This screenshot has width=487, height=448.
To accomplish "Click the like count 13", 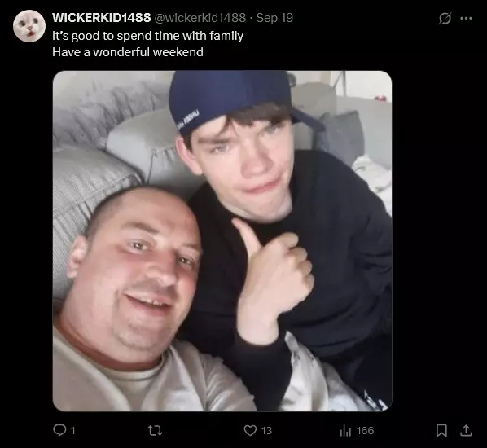I will click(266, 431).
